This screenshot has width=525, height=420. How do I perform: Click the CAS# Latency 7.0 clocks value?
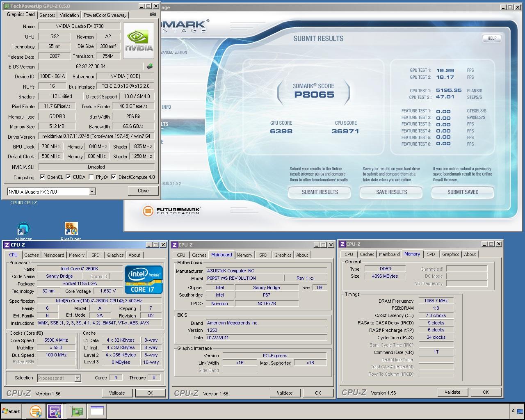(436, 315)
